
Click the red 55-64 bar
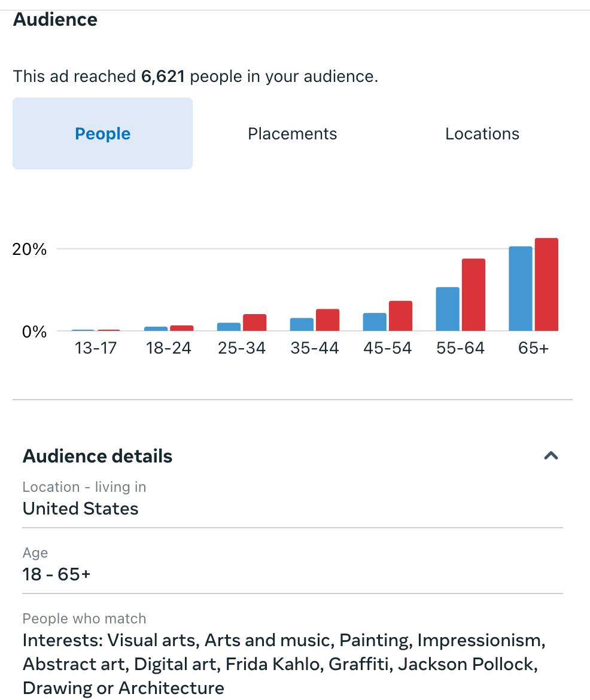[x=473, y=295]
